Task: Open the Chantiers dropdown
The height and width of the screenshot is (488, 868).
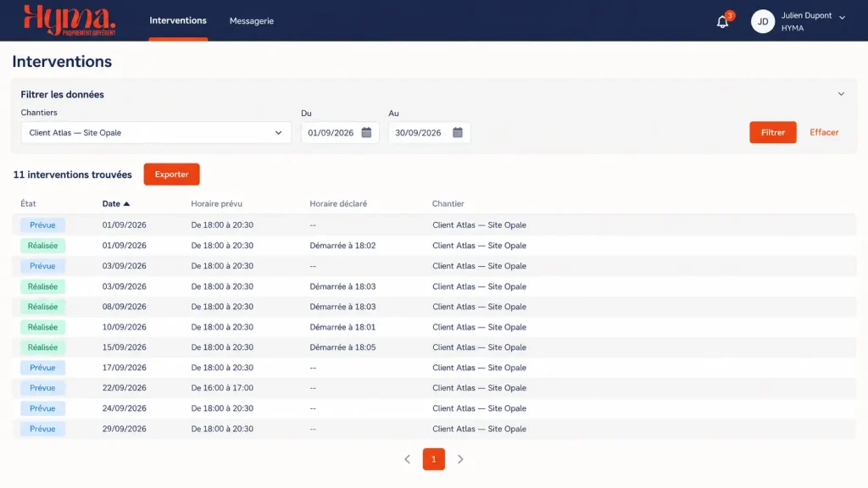Action: coord(156,133)
